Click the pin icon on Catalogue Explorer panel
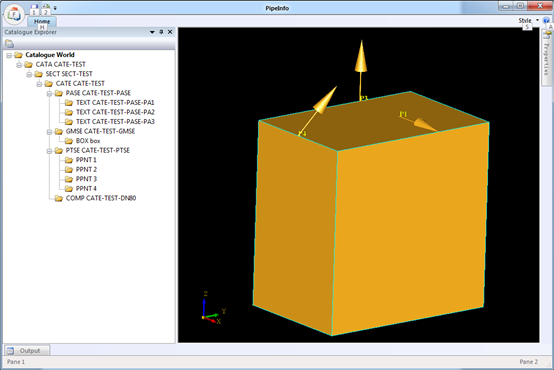Viewport: 554px width, 370px height. point(161,32)
